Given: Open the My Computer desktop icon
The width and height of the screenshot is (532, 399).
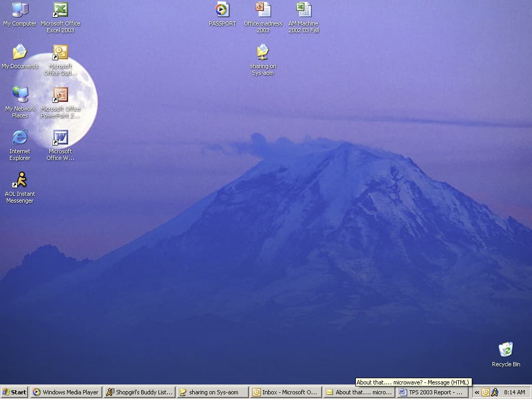Looking at the screenshot, I should pos(20,10).
